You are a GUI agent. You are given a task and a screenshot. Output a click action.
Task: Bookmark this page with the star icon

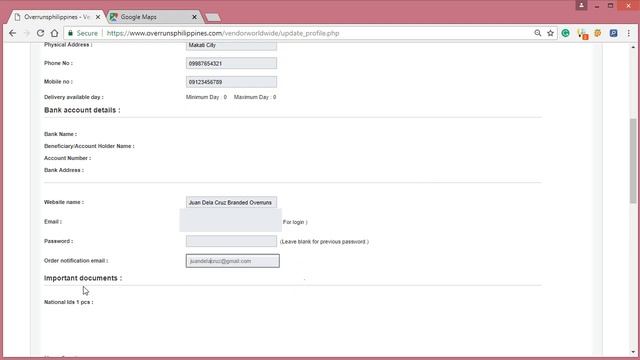pos(550,33)
